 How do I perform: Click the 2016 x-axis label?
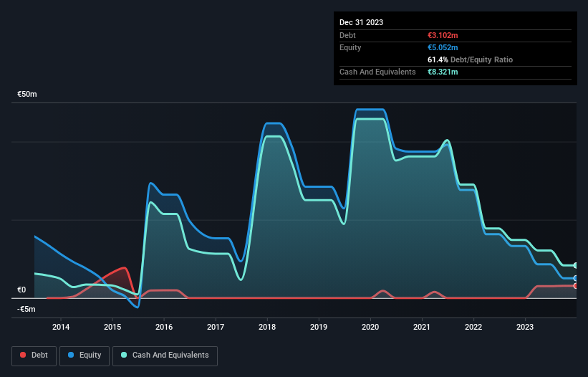(164, 327)
